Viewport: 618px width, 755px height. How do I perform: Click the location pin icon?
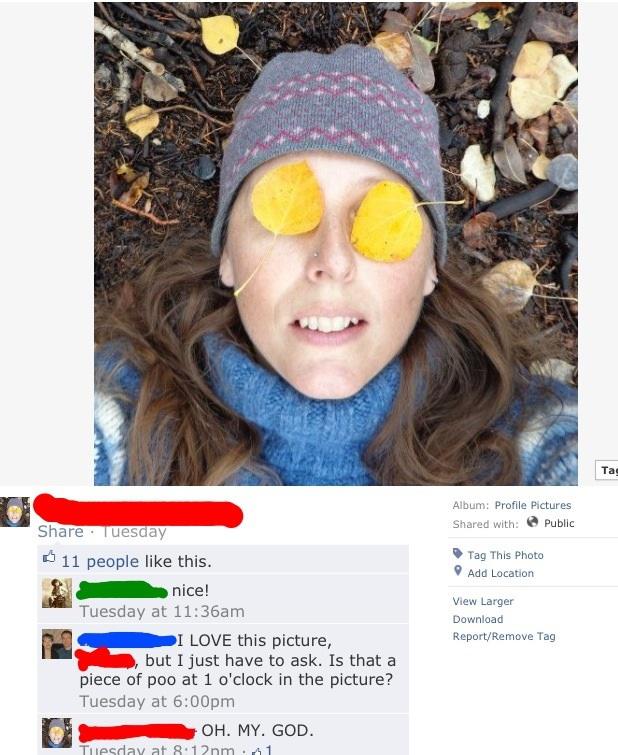[458, 572]
